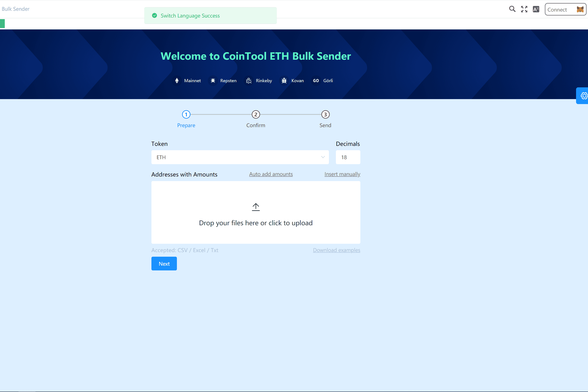Select the Rinkeby test network
This screenshot has height=392, width=588.
point(249,81)
